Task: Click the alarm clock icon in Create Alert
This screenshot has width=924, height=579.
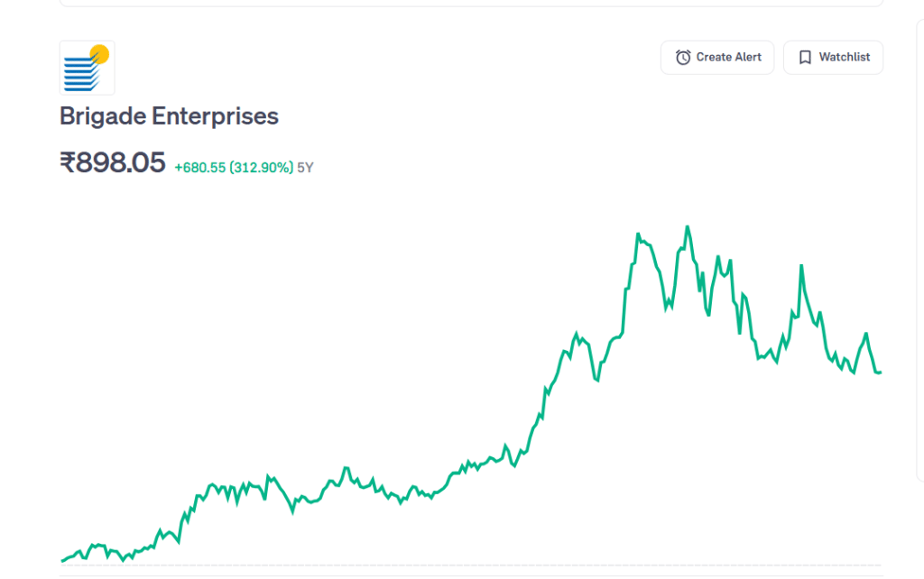Action: click(683, 57)
